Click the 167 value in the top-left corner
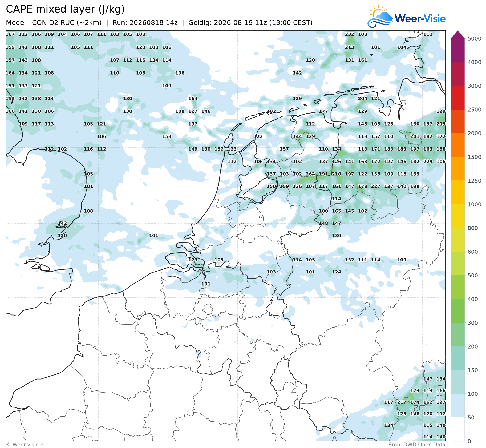 (x=10, y=34)
